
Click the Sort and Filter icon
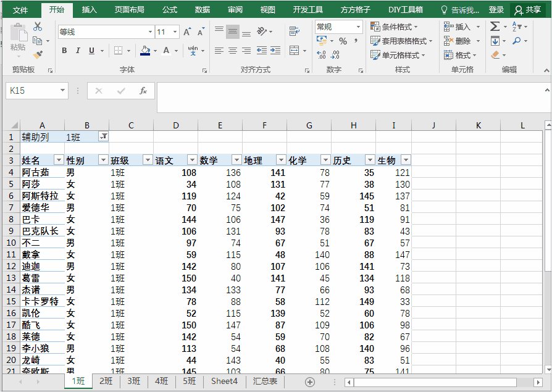pyautogui.click(x=517, y=27)
